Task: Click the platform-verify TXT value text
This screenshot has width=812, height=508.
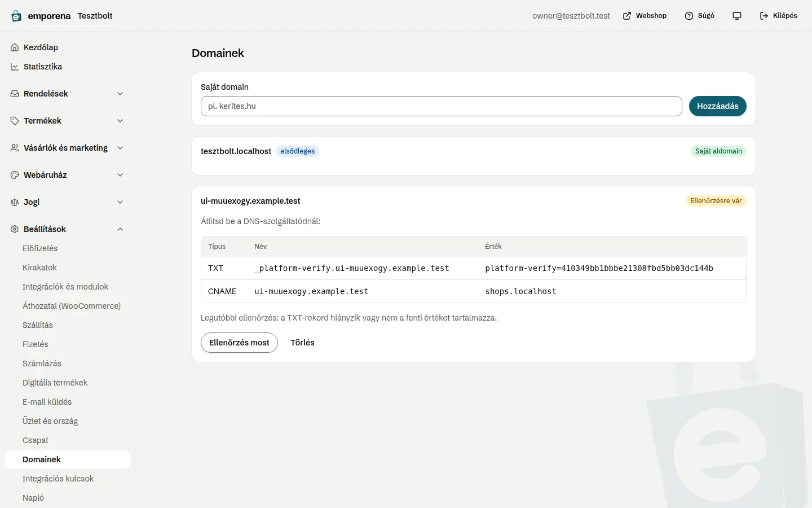Action: 599,268
